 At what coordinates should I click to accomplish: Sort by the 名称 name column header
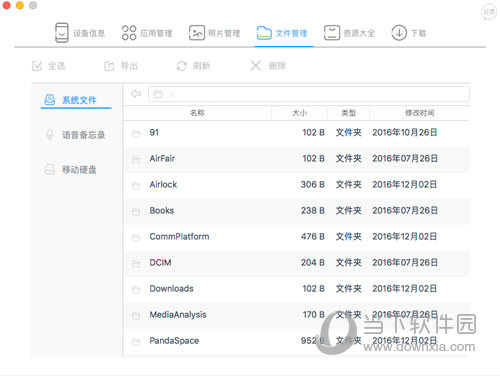click(x=197, y=113)
